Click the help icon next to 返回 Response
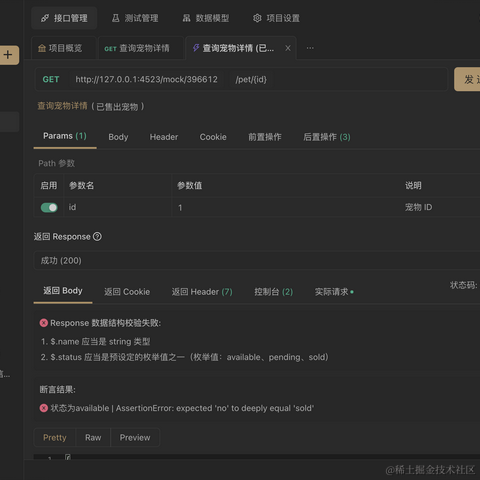 pyautogui.click(x=97, y=237)
